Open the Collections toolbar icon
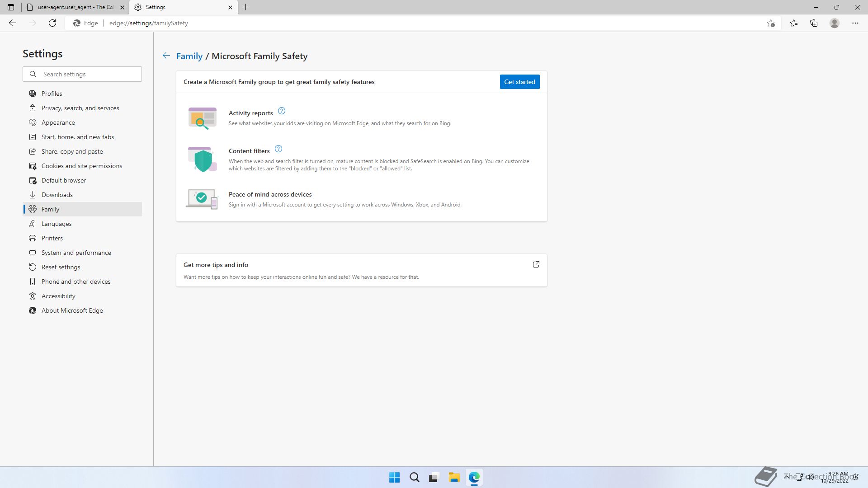This screenshot has width=868, height=488. [x=814, y=23]
